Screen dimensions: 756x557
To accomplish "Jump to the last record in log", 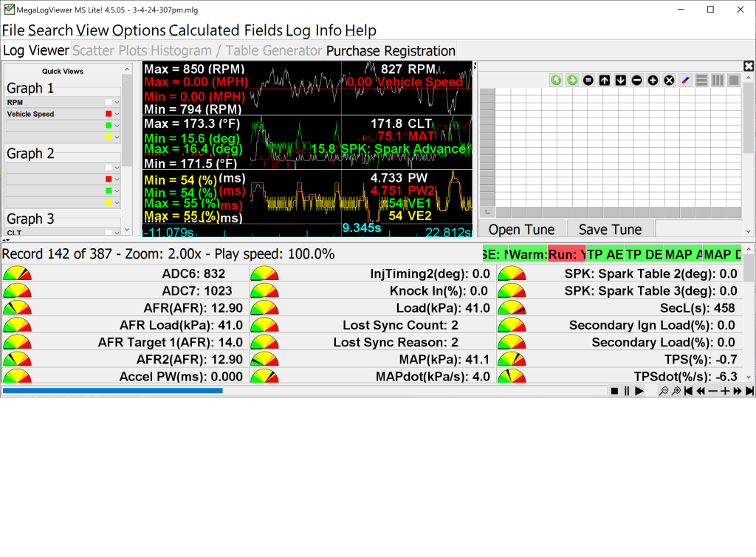I will coord(749,391).
